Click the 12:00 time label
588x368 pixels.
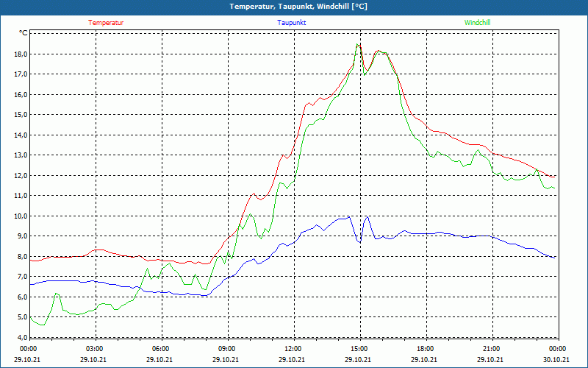point(293,349)
